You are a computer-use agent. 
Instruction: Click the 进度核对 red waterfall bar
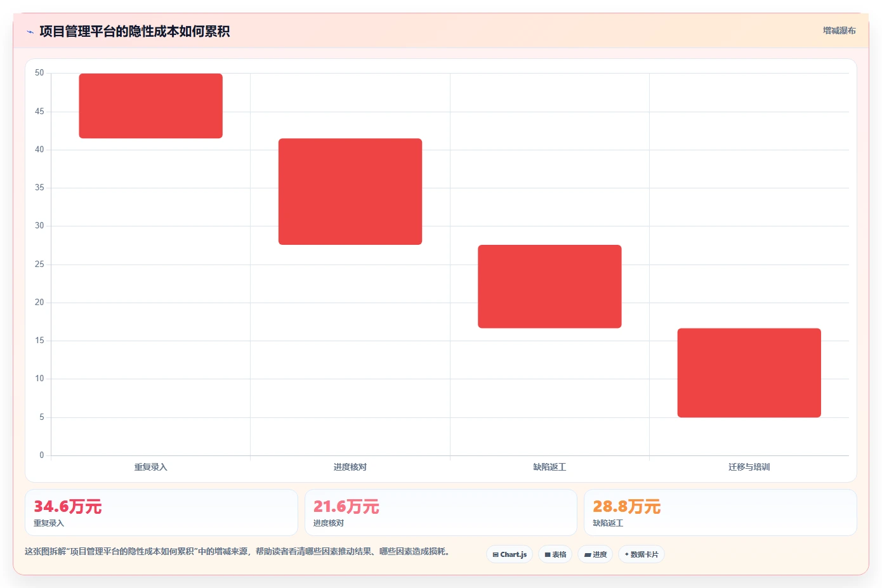[x=350, y=192]
